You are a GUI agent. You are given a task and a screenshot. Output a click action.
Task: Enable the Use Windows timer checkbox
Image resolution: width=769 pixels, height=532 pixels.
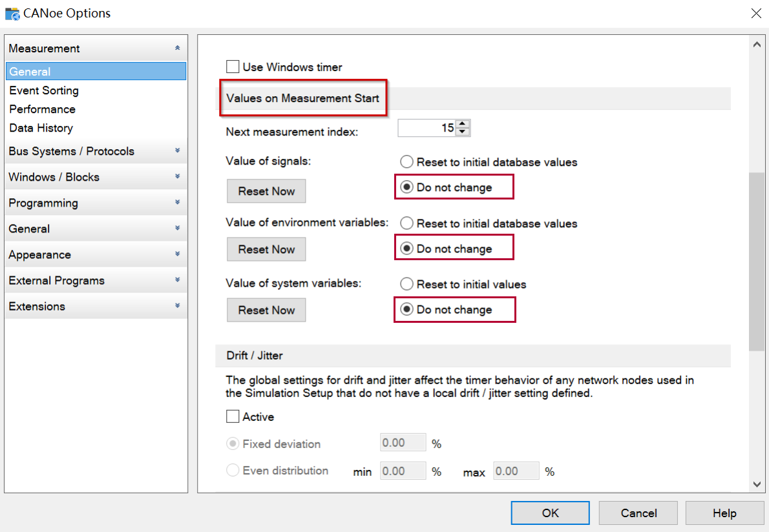tap(233, 66)
